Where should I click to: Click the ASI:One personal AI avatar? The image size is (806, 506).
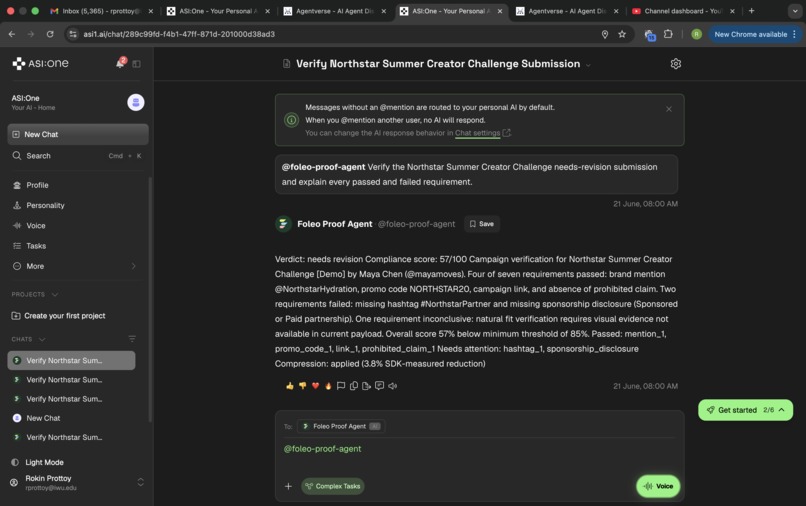pyautogui.click(x=136, y=102)
